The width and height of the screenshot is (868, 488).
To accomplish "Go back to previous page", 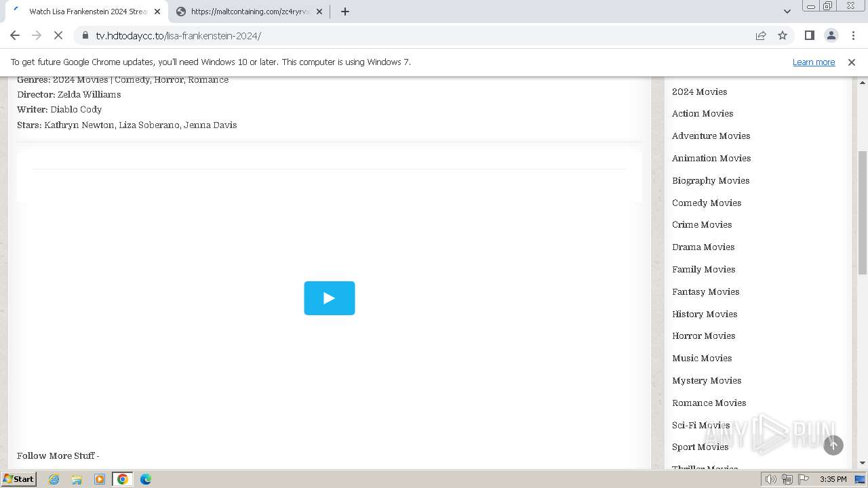I will point(15,35).
